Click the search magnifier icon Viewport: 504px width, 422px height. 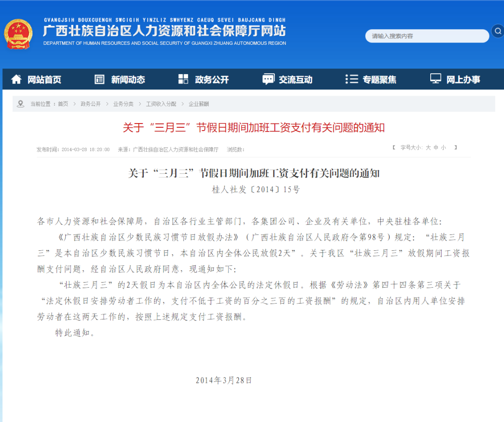(x=497, y=31)
